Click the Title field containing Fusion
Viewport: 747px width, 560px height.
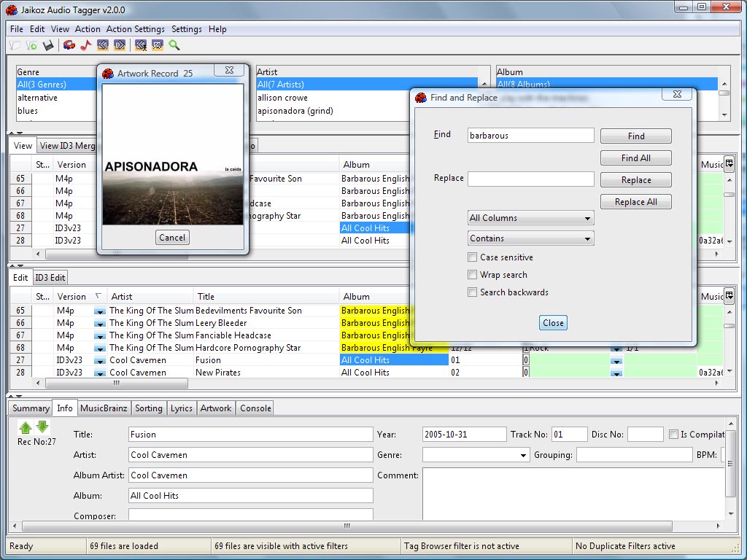(x=251, y=435)
